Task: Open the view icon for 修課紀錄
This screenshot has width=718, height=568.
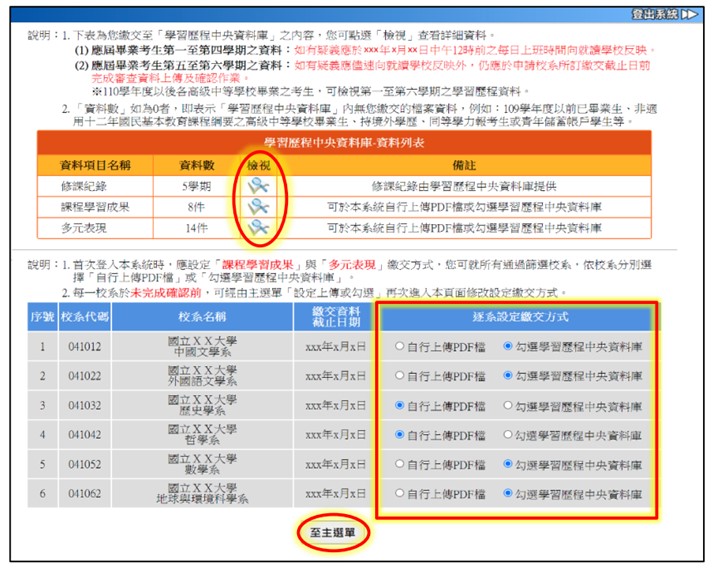Action: pos(258,185)
